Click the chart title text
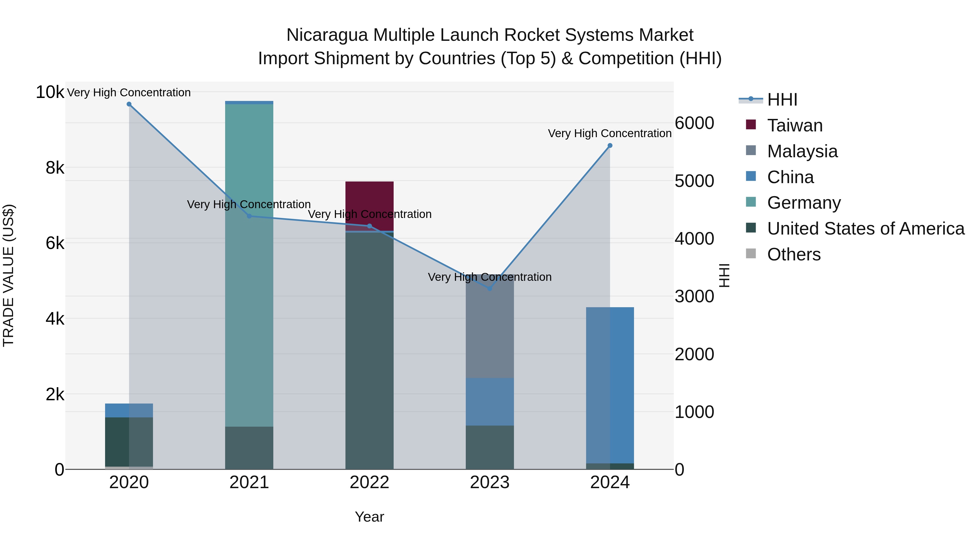 tap(490, 46)
